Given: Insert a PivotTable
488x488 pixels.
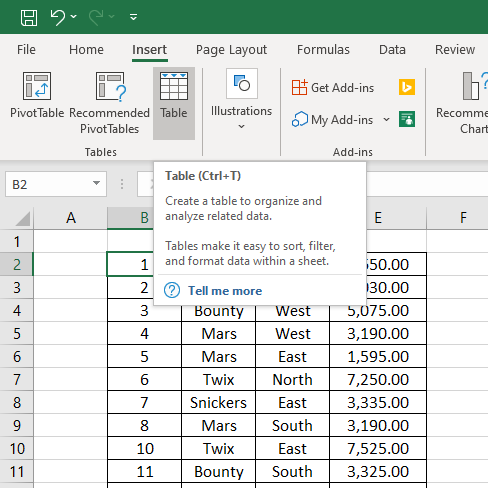Looking at the screenshot, I should 37,95.
